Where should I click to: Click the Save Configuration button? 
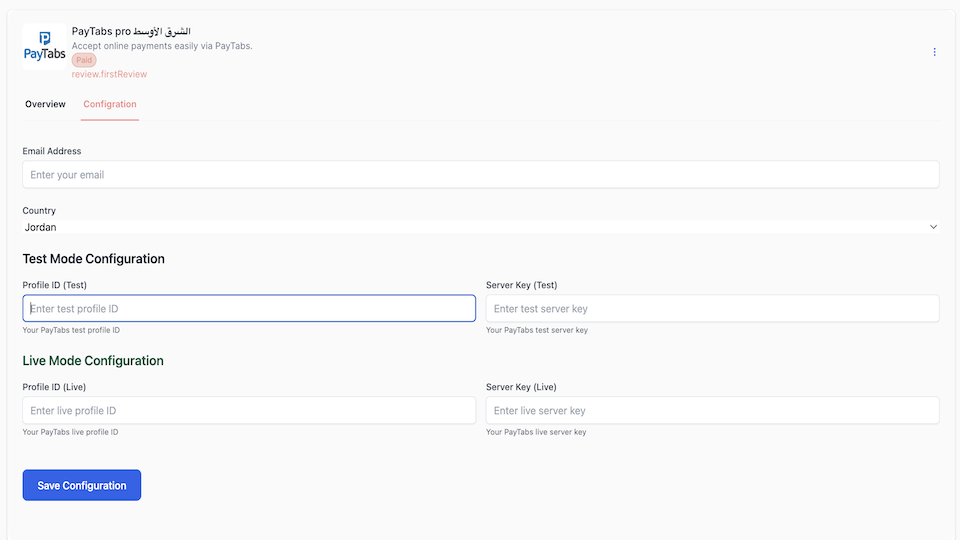click(x=82, y=485)
